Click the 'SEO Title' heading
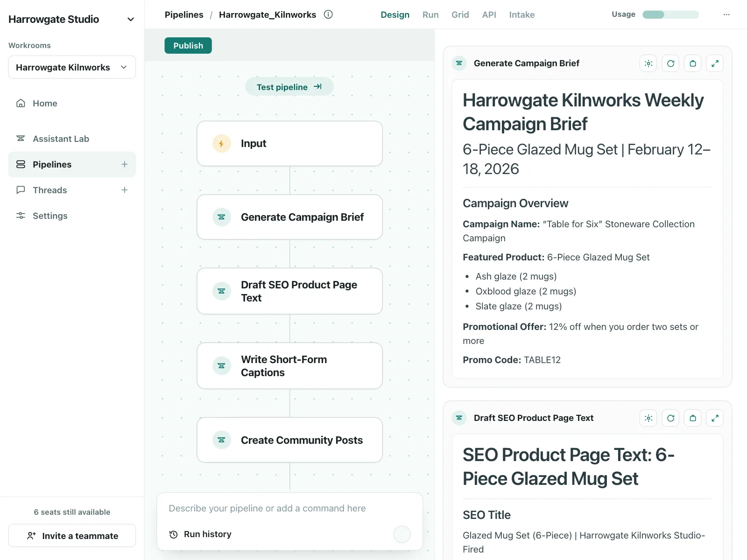The image size is (747, 560). (x=486, y=515)
